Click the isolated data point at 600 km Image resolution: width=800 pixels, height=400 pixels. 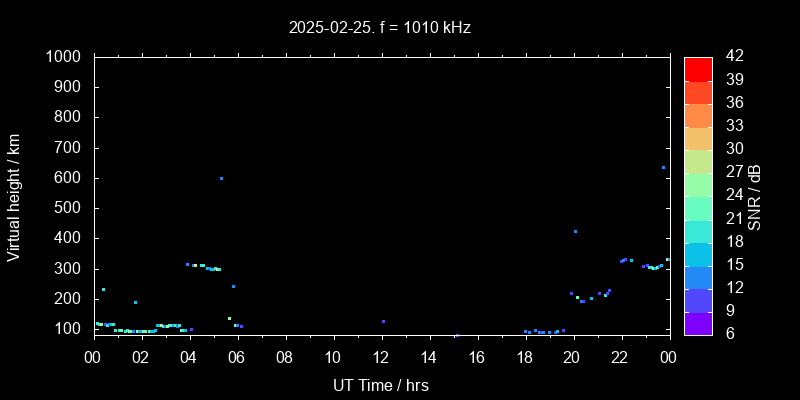pos(221,178)
